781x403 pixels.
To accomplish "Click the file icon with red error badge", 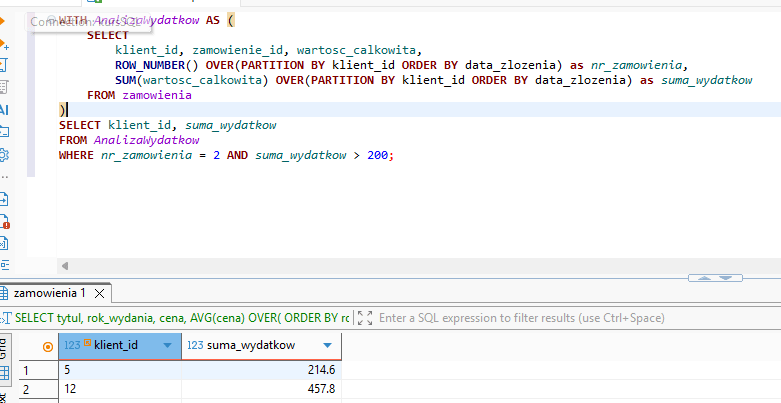I will 4,222.
